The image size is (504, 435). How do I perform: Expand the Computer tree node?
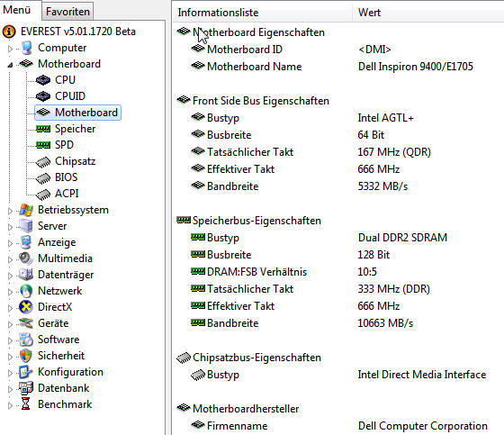10,49
